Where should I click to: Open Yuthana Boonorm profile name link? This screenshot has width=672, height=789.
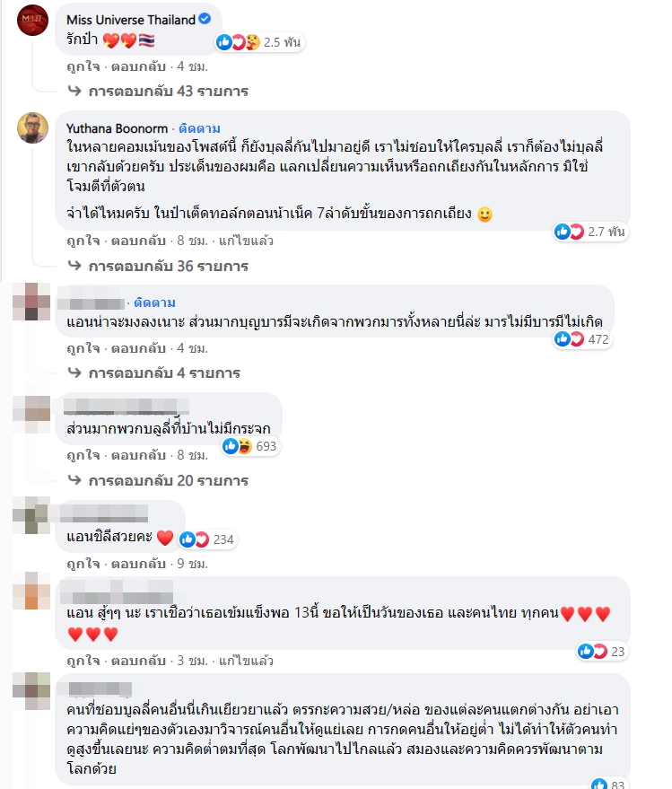click(117, 128)
